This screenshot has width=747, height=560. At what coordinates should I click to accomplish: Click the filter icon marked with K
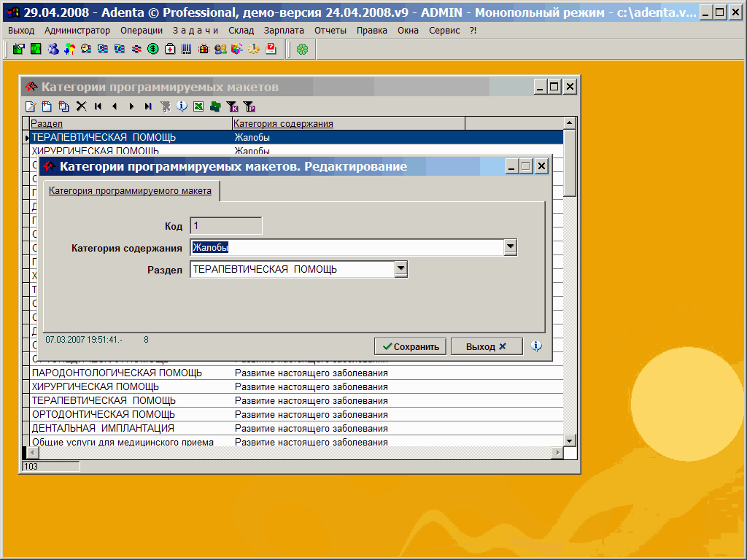pyautogui.click(x=232, y=106)
